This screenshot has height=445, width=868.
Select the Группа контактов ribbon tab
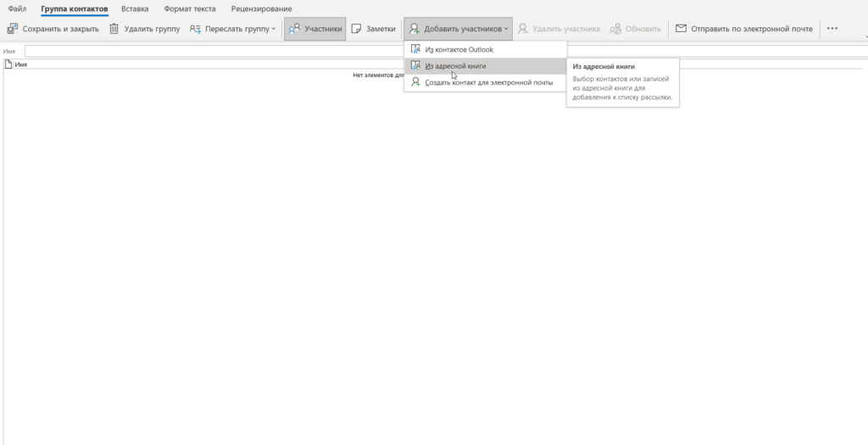[75, 8]
